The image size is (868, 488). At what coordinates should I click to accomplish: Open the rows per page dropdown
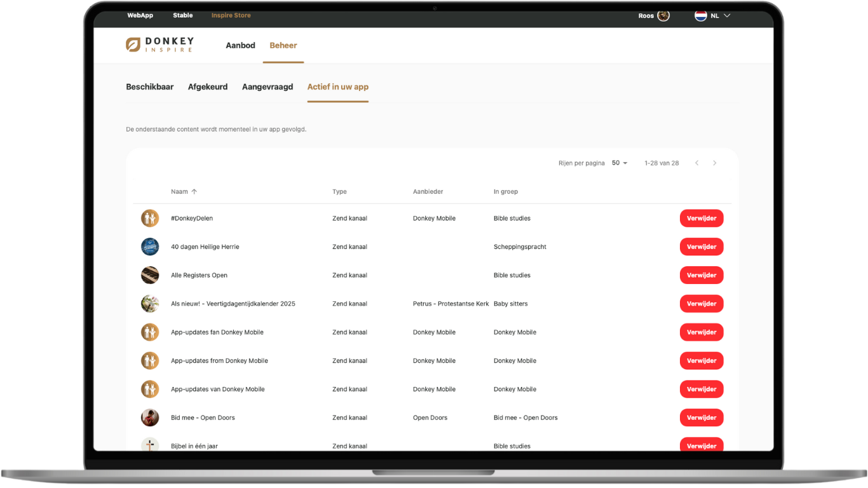[620, 163]
